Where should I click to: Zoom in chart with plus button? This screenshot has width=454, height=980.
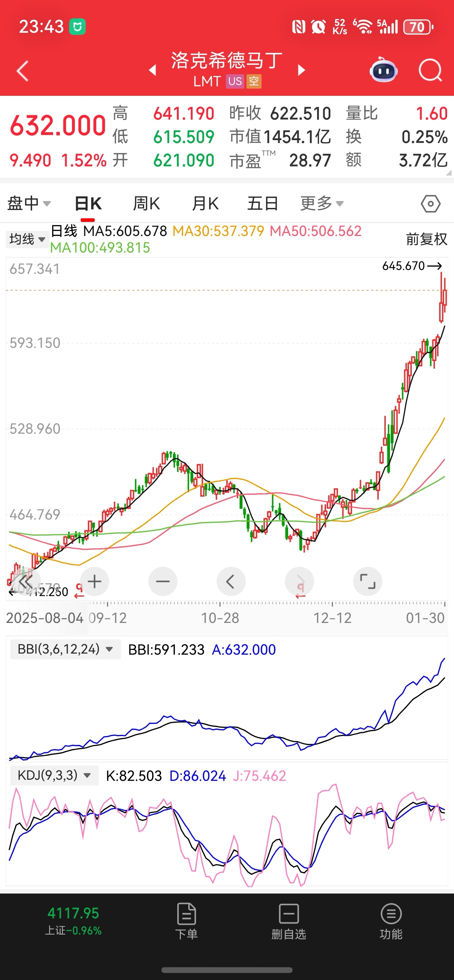point(94,581)
